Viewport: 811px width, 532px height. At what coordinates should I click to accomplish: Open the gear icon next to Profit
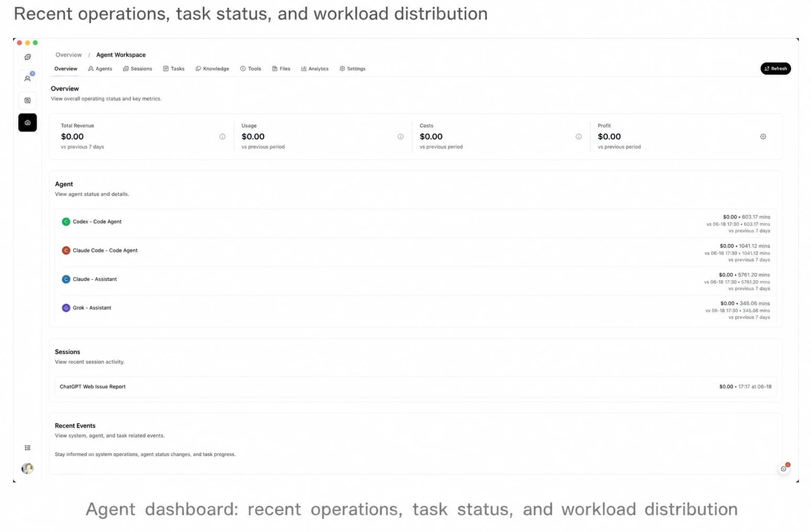click(x=763, y=137)
